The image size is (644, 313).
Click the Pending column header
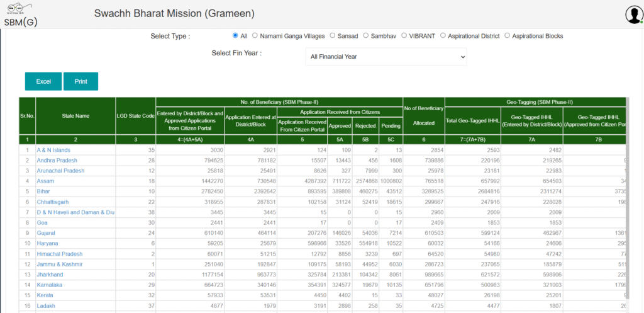(x=391, y=125)
